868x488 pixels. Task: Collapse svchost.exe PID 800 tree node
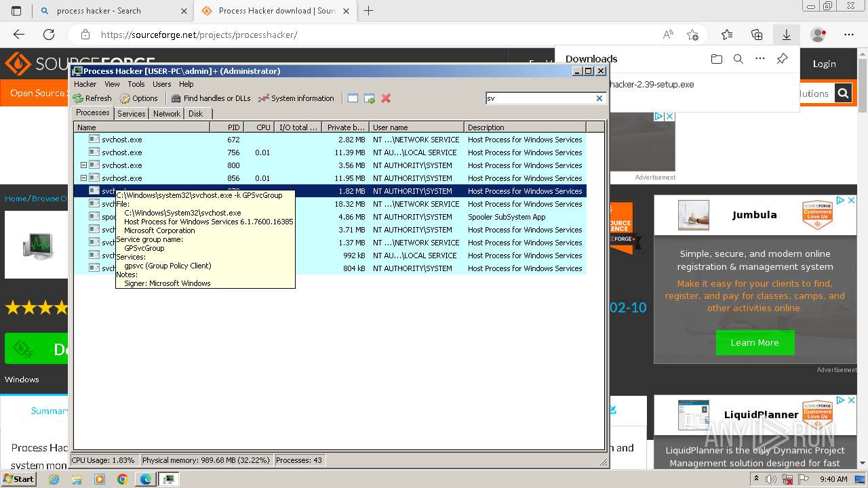(84, 165)
